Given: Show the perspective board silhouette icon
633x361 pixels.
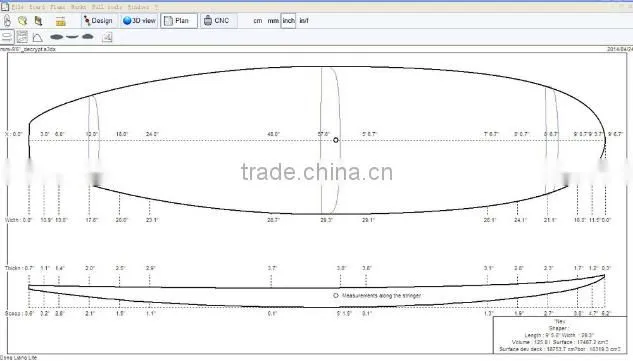Looking at the screenshot, I should (x=88, y=36).
